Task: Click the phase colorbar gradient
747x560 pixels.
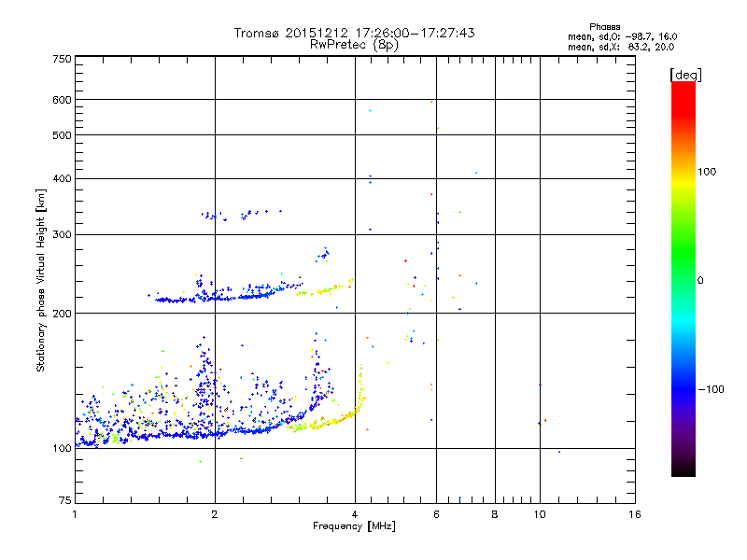Action: [684, 278]
